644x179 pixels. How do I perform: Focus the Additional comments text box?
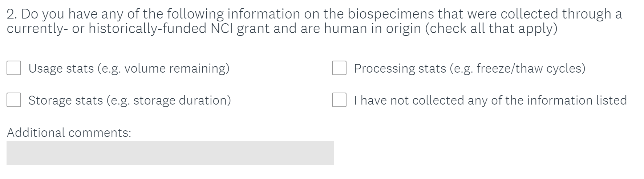[x=170, y=153]
